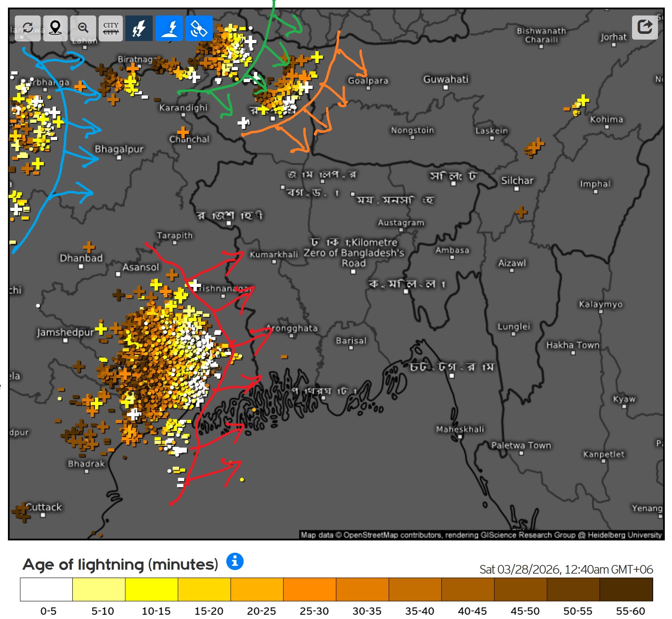Zoom out with the magnifier icon
This screenshot has height=619, width=672.
[x=83, y=28]
